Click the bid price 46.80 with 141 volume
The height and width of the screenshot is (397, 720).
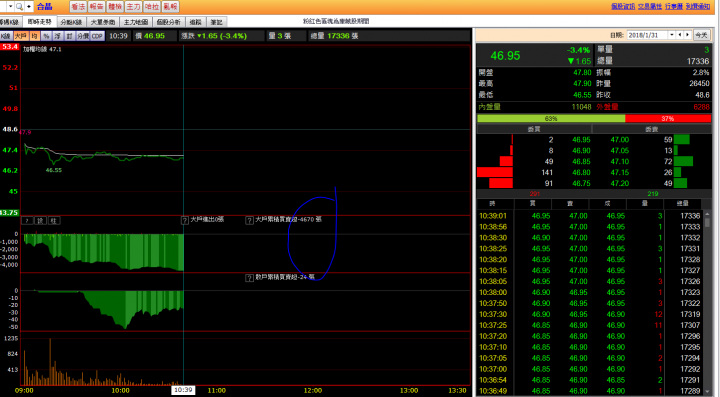[581, 173]
